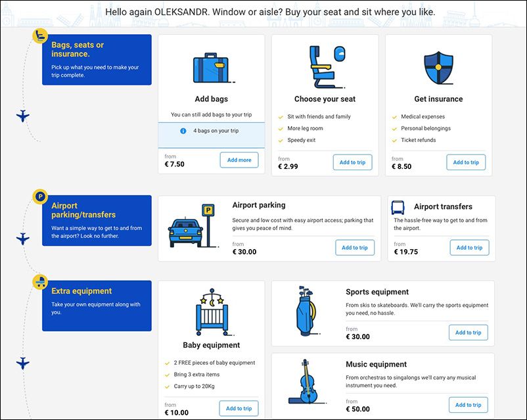Click the violin music equipment icon
527x420 pixels.
(306, 381)
